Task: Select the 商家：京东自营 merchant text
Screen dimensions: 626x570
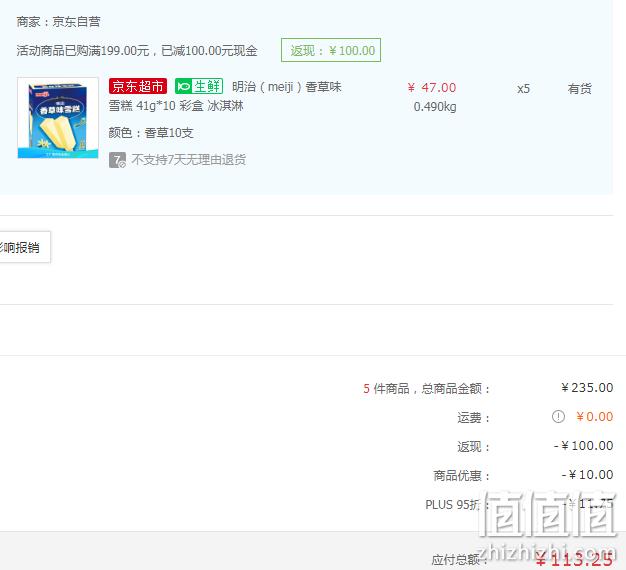Action: [58, 22]
